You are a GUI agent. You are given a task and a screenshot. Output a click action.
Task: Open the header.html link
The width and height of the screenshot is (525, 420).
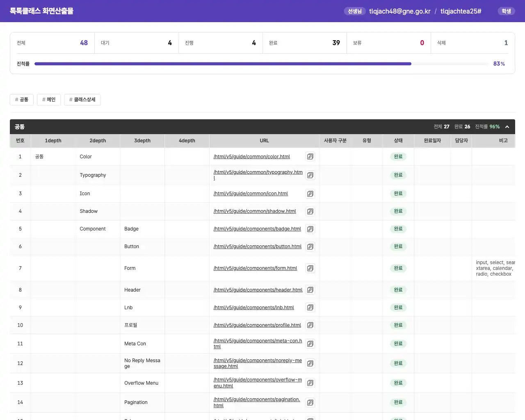[258, 290]
